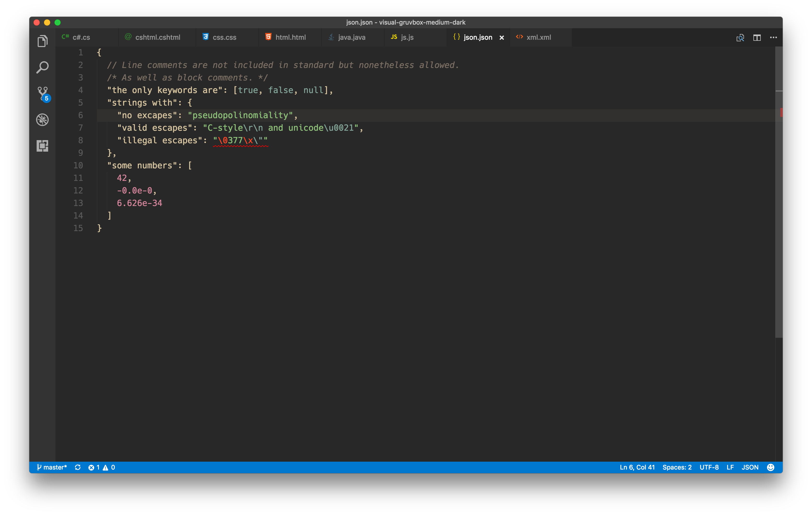Click the Open Changes icon in editor toolbar
812x515 pixels.
pos(741,37)
